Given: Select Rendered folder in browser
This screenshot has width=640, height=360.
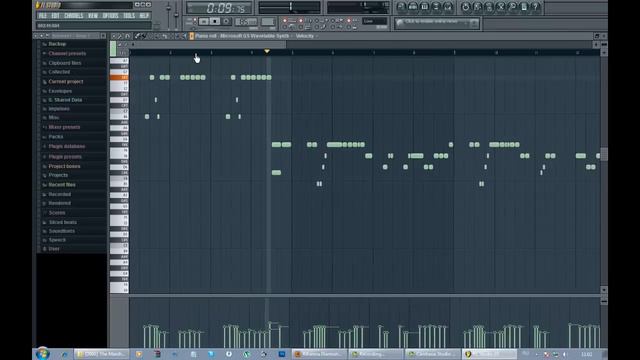Looking at the screenshot, I should pos(60,203).
